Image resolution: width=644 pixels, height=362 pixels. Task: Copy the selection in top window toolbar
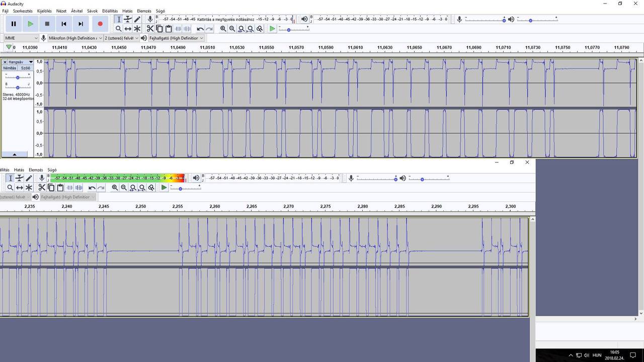coord(159,29)
